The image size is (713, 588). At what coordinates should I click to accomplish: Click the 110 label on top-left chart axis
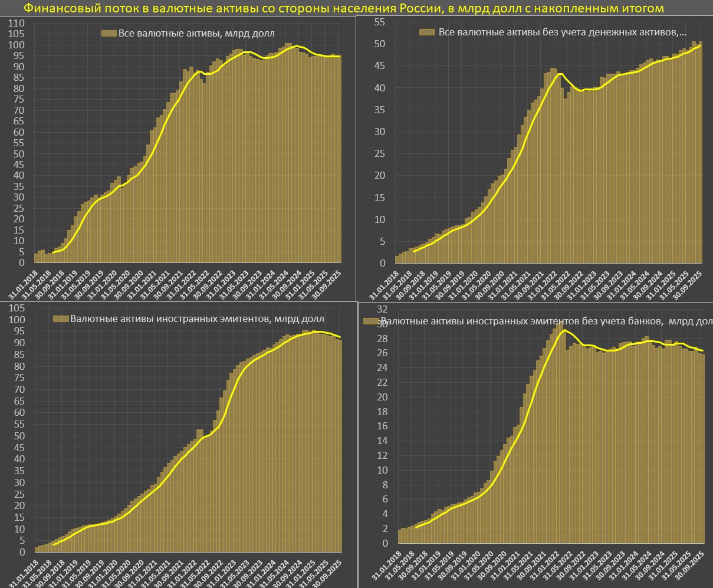tap(17, 23)
